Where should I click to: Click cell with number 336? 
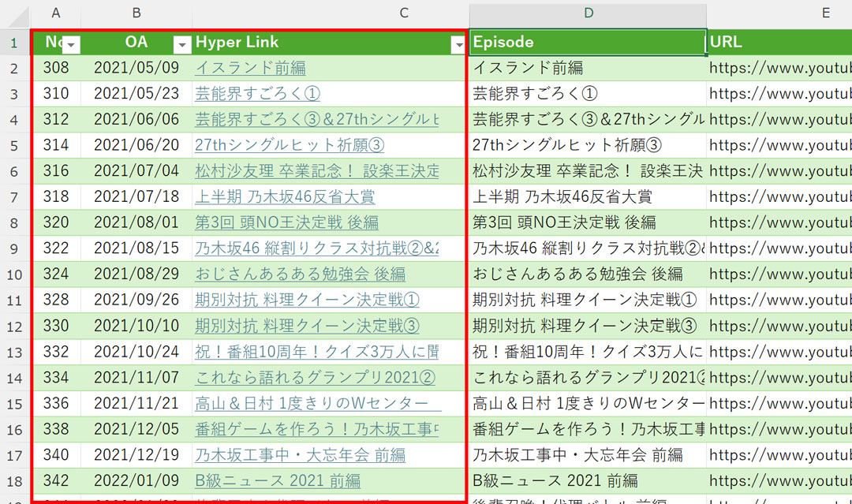pyautogui.click(x=56, y=404)
